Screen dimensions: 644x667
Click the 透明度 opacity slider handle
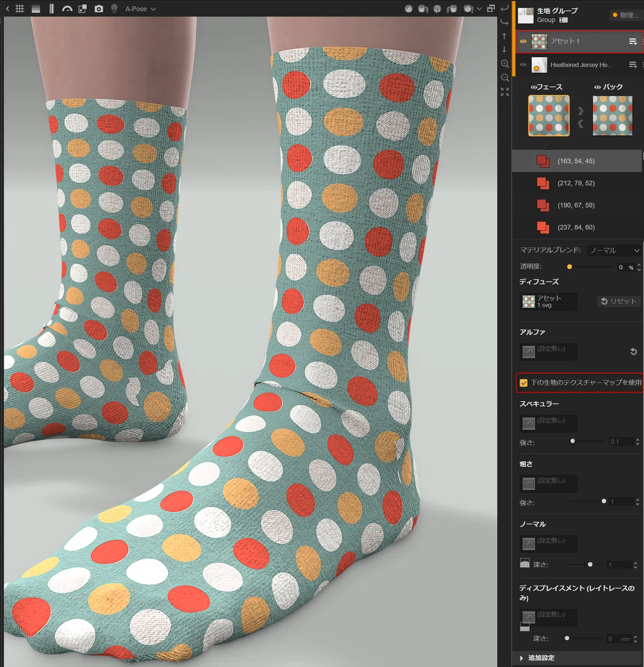click(x=569, y=267)
